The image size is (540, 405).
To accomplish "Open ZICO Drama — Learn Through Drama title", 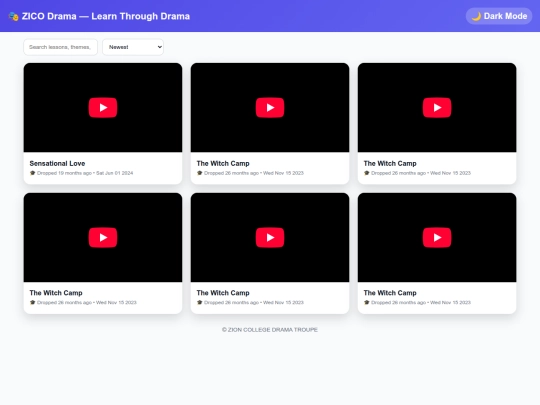I will 106,16.
